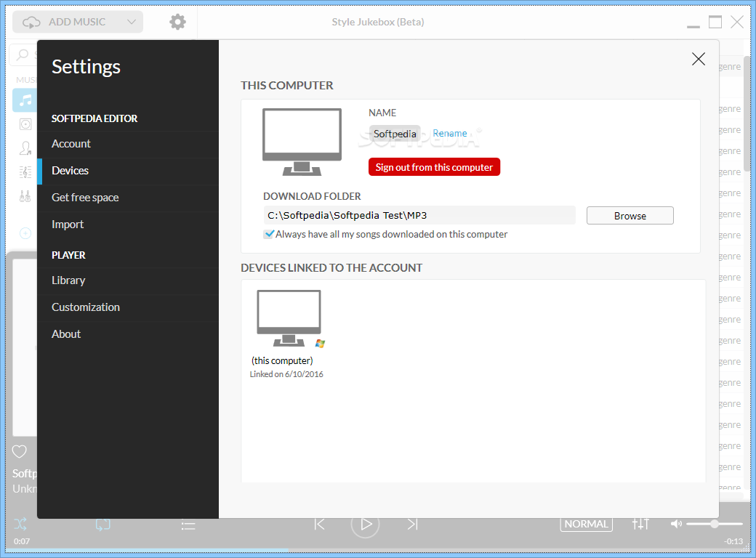Screen dimensions: 756x558
Task: Adjust the volume slider knob
Action: pos(714,524)
